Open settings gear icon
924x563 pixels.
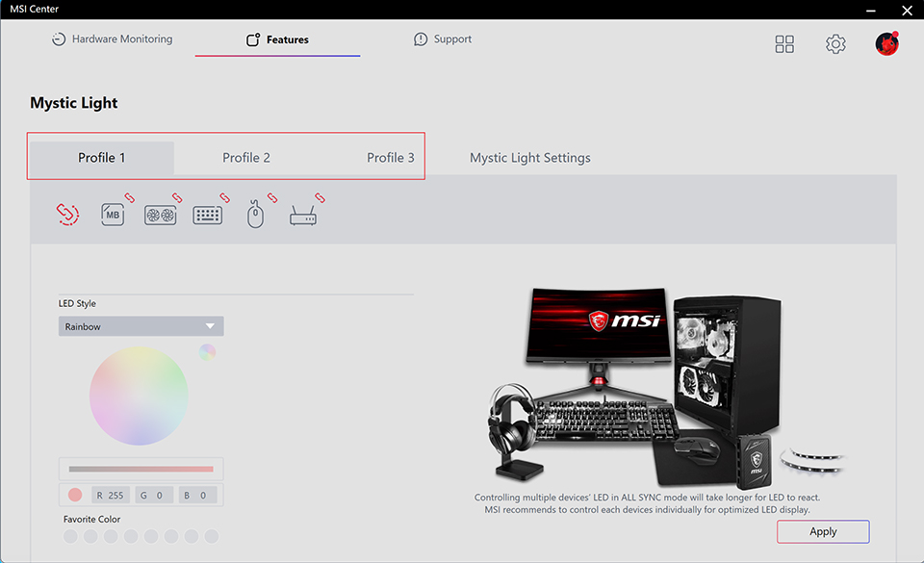pyautogui.click(x=835, y=44)
